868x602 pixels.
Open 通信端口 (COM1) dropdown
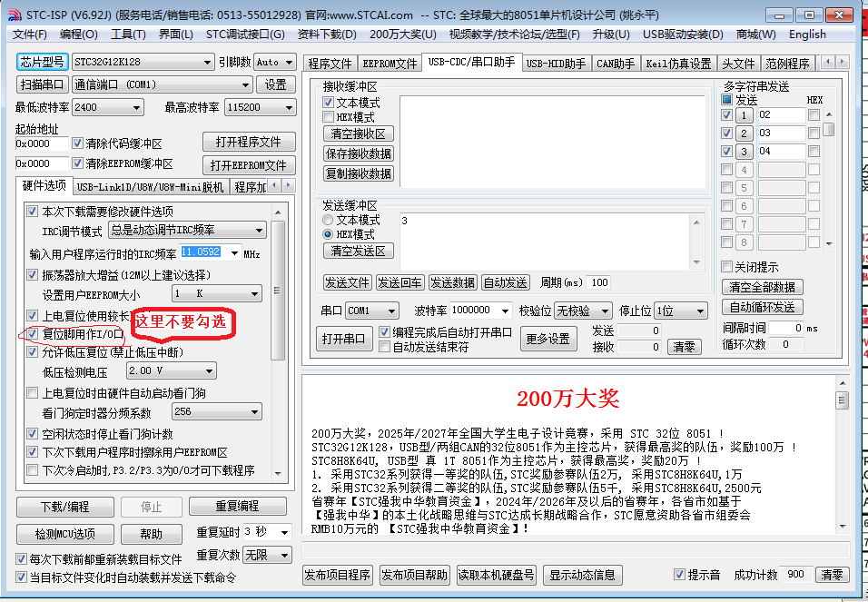pyautogui.click(x=162, y=84)
